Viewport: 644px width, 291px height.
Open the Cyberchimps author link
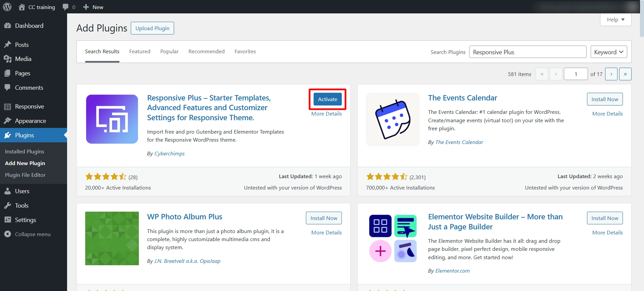point(169,154)
